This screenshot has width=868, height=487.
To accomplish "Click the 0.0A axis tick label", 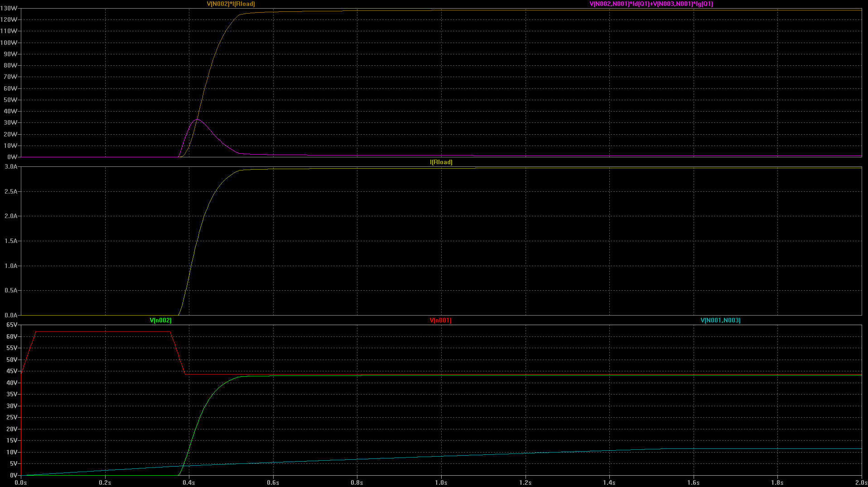I will click(x=11, y=315).
